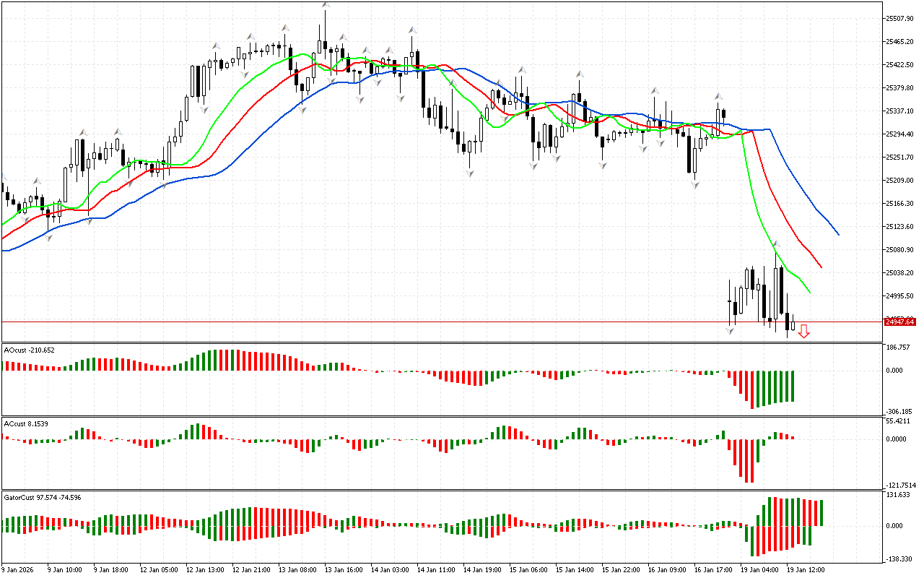Click the red current price label 24947.64
The width and height of the screenshot is (924, 578).
pos(898,322)
